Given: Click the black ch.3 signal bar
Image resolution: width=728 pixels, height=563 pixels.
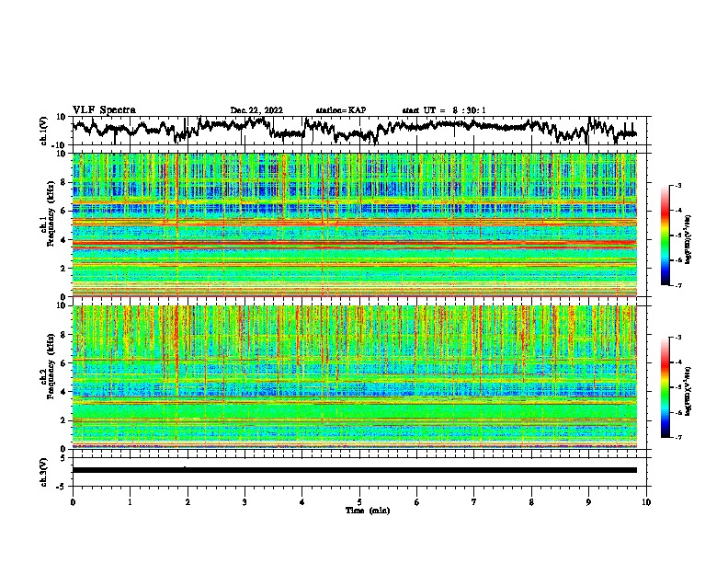Looking at the screenshot, I should [x=355, y=470].
